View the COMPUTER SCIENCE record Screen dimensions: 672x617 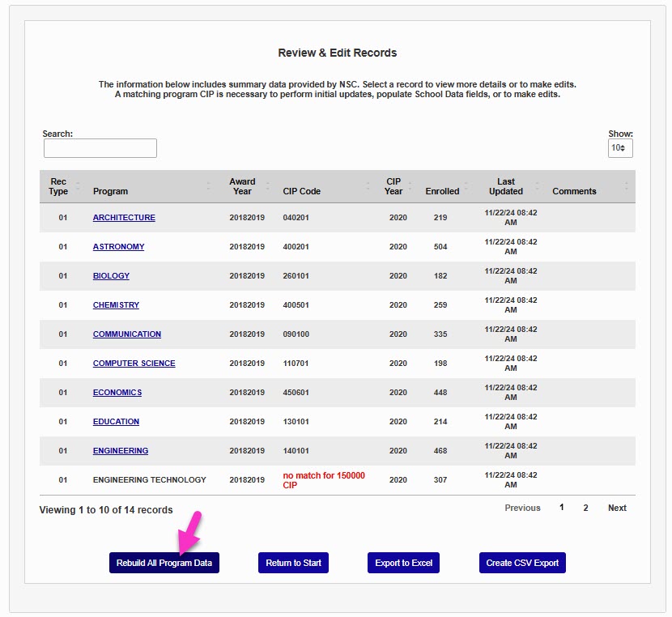coord(134,364)
